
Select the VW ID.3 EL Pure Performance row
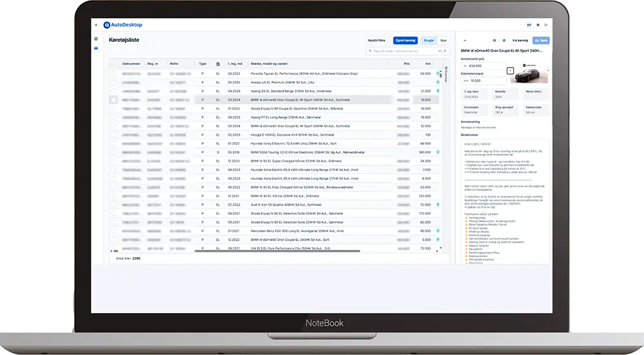coord(290,248)
